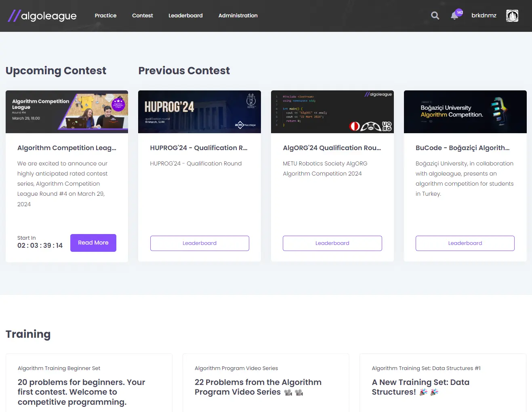Open the "AlgORG'24 Qualification Rou..." title
Screen dimensions: 532x412
point(332,148)
